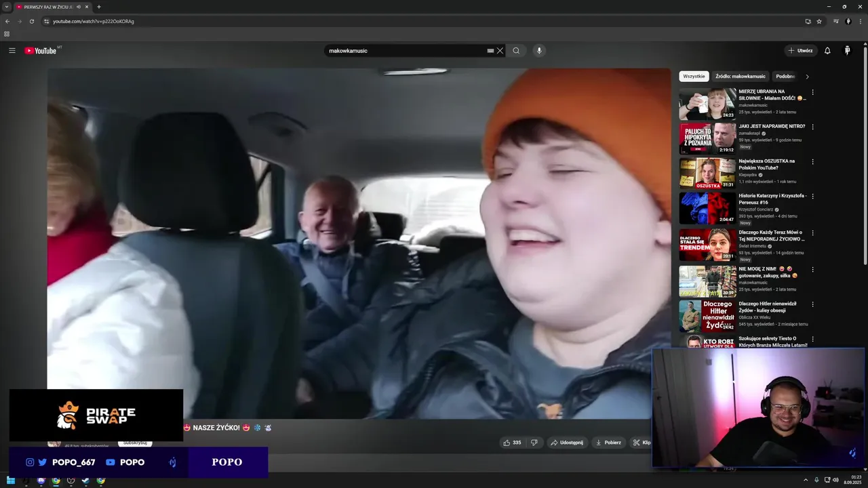Viewport: 868px width, 488px height.
Task: Start voice search with the microphone
Action: (539, 51)
